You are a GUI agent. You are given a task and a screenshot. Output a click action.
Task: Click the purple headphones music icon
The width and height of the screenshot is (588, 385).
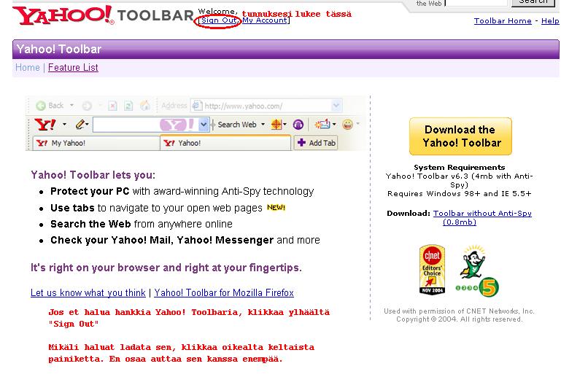click(298, 125)
